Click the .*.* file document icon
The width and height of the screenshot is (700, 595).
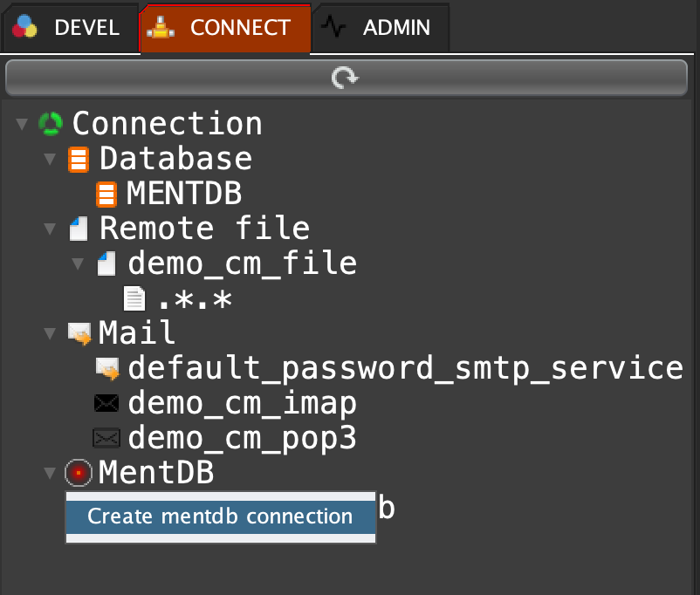point(134,299)
